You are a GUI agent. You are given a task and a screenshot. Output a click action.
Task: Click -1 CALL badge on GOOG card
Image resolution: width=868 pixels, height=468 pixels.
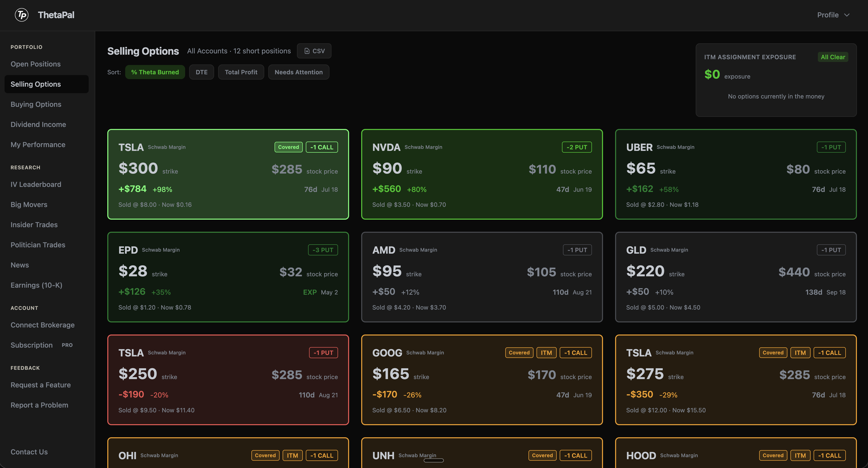576,353
